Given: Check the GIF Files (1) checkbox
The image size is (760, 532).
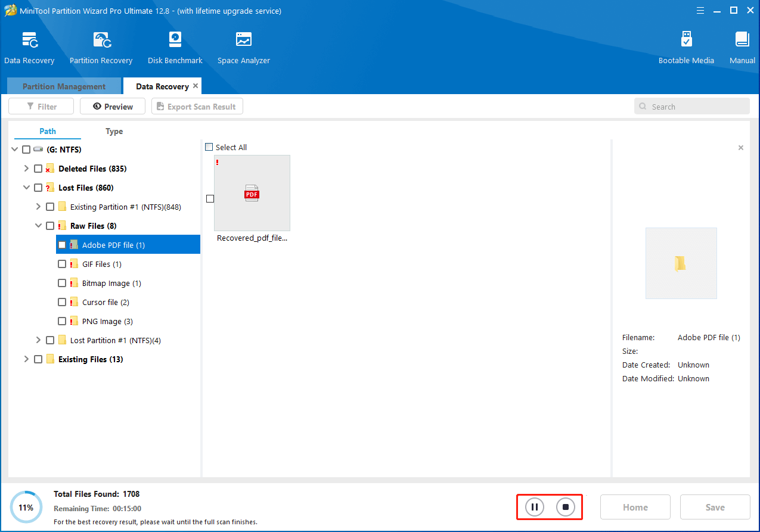Looking at the screenshot, I should (62, 264).
